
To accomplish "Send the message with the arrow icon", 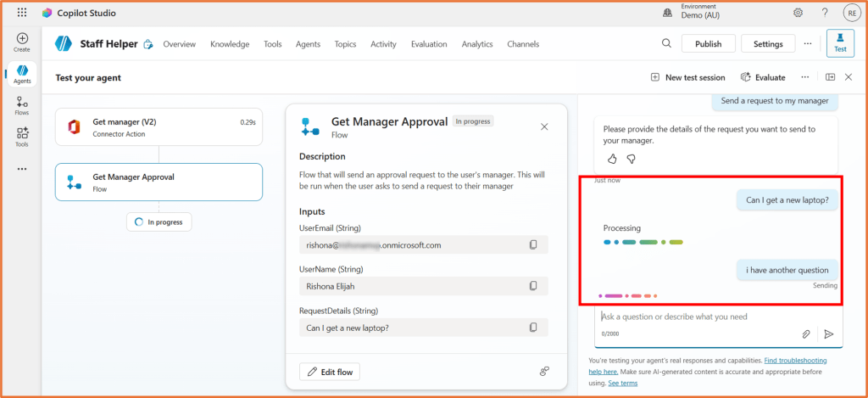I will coord(829,334).
